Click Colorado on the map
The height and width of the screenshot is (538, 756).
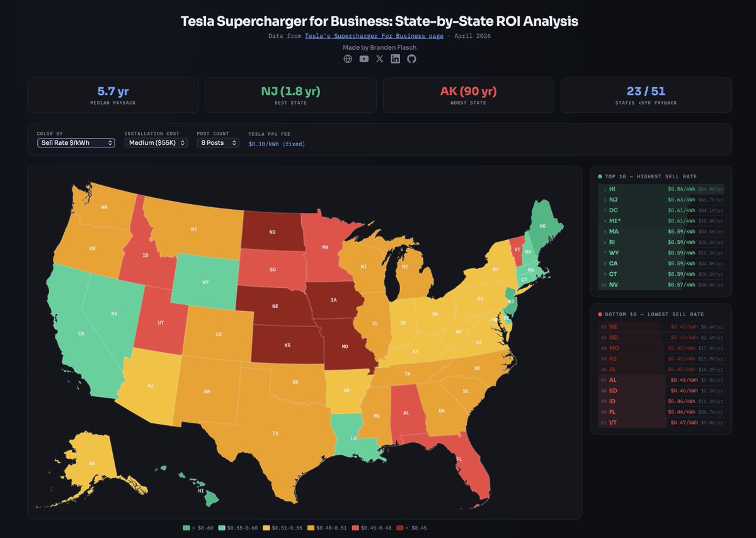(219, 335)
